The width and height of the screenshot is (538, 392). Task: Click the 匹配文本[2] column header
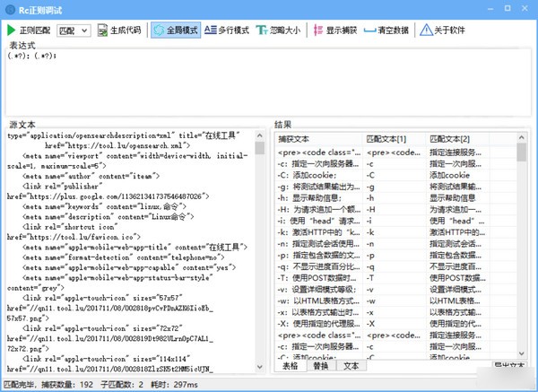[x=457, y=138]
